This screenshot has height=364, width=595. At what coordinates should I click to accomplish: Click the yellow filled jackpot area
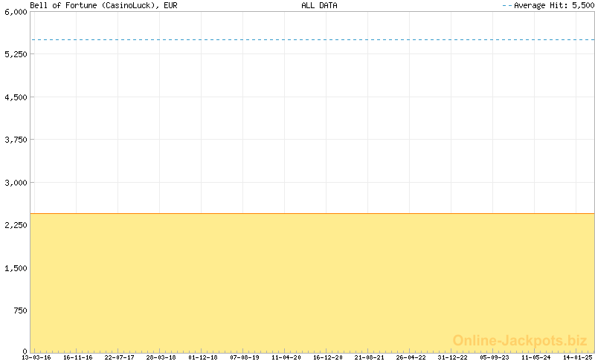[312, 282]
